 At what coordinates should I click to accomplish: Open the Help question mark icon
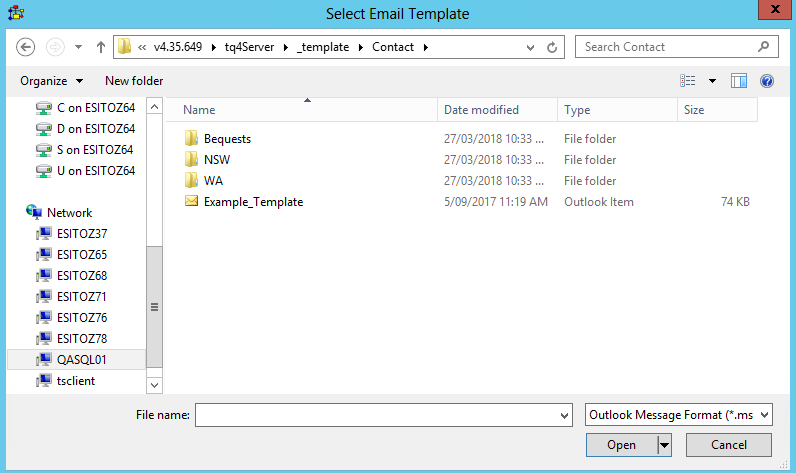[x=767, y=81]
